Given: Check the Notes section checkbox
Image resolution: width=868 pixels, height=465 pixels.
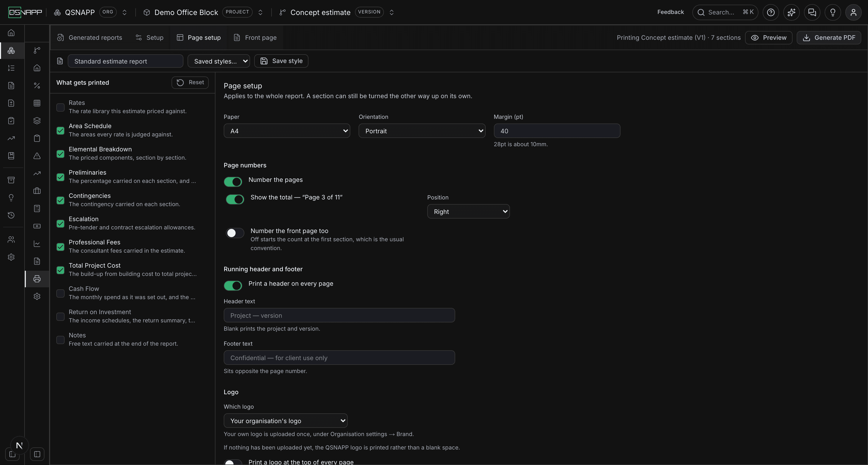Looking at the screenshot, I should [x=60, y=340].
